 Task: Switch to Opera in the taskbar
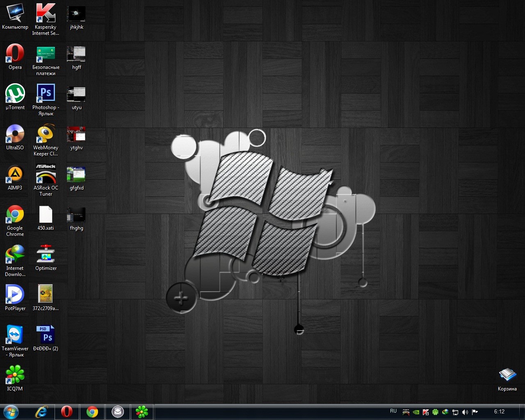[x=66, y=412]
